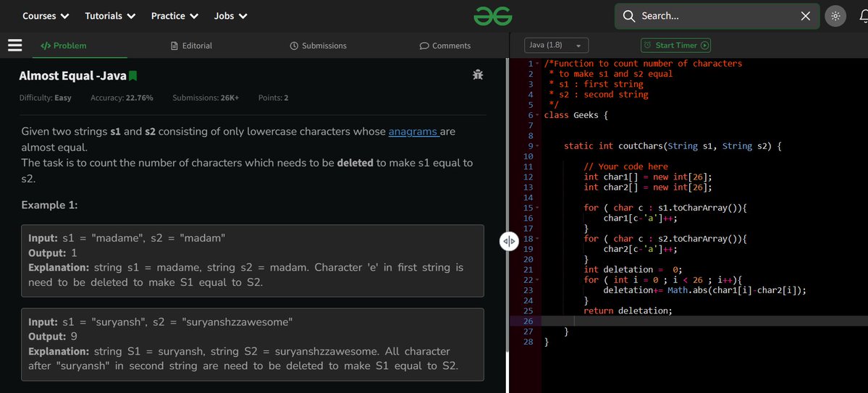Screen dimensions: 868x393
Task: Click the 'Example 1:' heading
Action: pyautogui.click(x=49, y=205)
